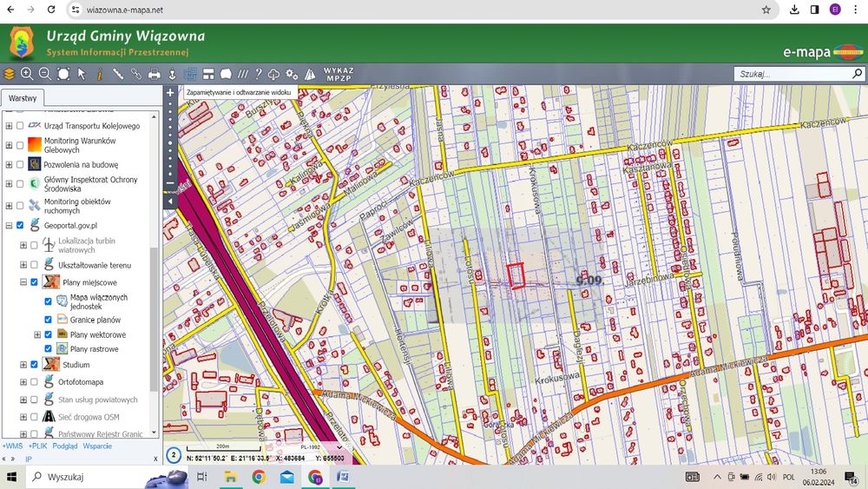Click the help question mark icon
Screen dimensions: 868x489
(258, 75)
